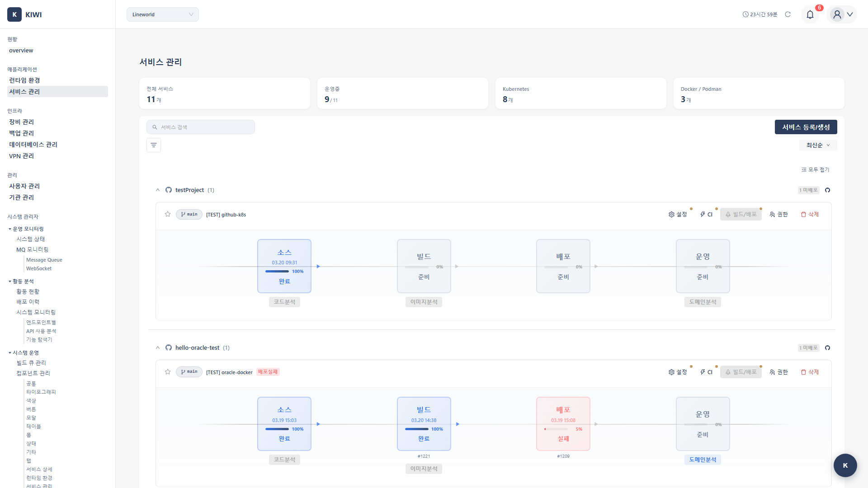
Task: Click the main branch tag for oracle-docker
Action: 189,372
